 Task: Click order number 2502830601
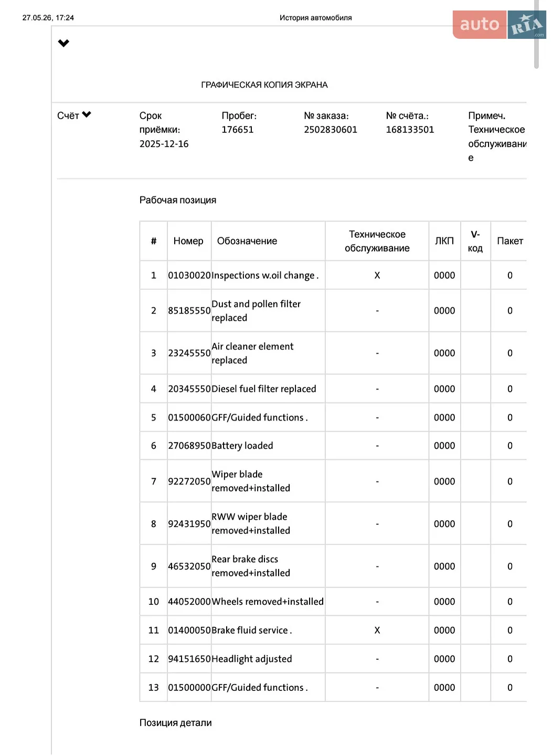[x=331, y=130]
